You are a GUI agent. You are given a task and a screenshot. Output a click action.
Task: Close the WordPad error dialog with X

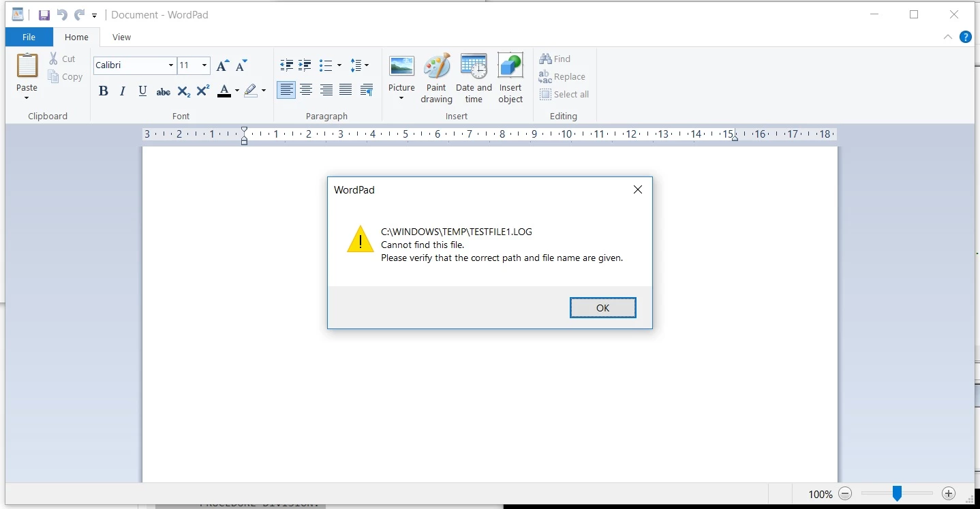[638, 190]
